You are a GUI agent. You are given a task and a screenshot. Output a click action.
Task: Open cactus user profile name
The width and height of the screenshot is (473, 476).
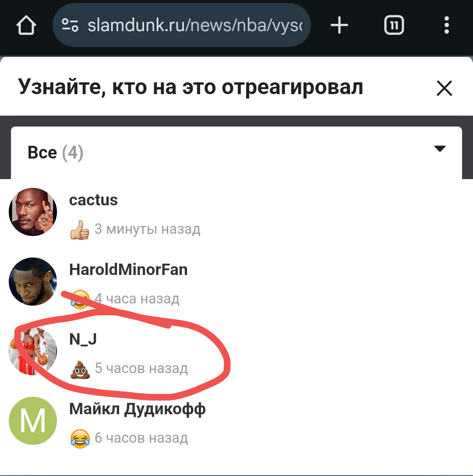point(94,201)
